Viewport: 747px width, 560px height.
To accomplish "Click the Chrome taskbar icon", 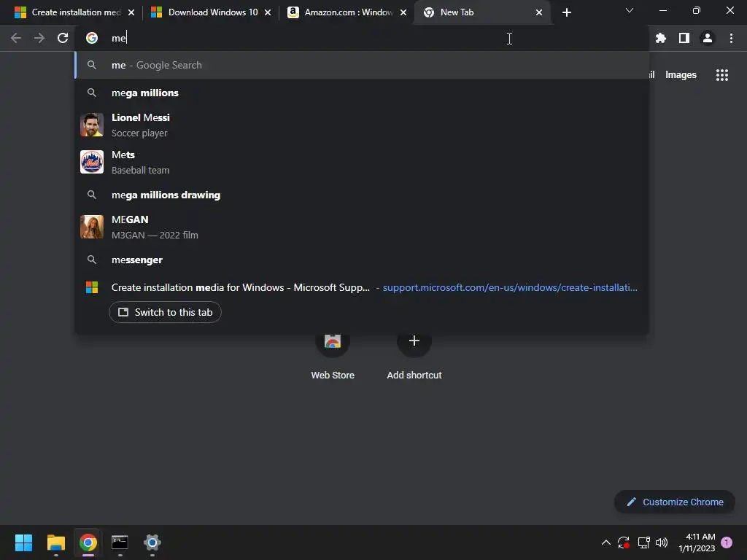I will [88, 542].
